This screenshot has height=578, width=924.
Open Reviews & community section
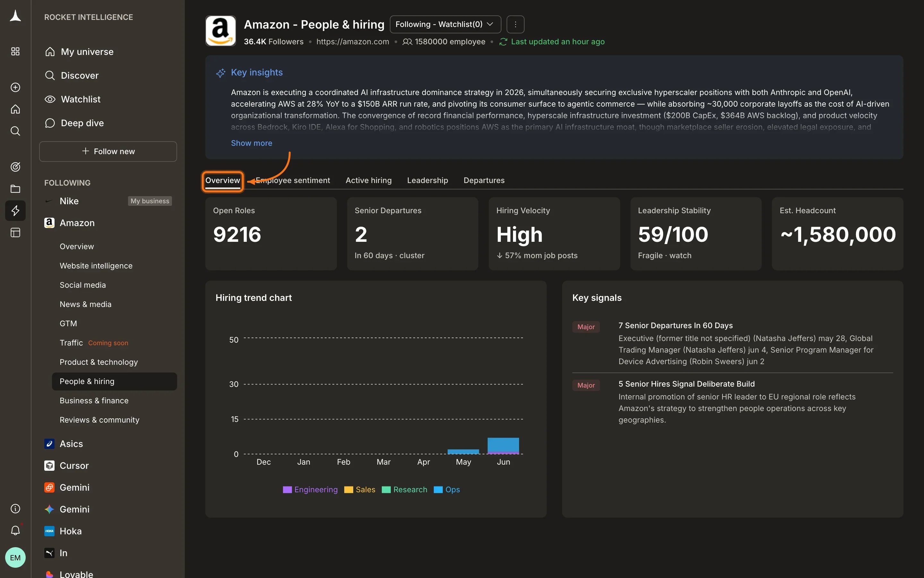click(99, 420)
